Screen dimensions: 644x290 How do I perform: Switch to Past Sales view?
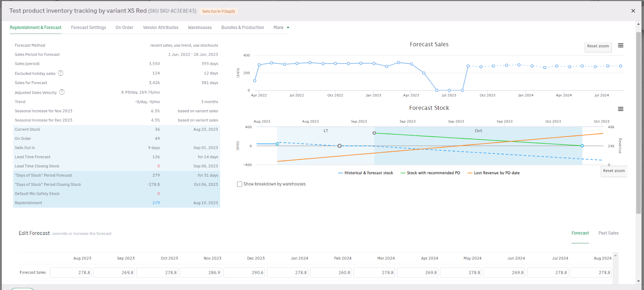(608, 233)
